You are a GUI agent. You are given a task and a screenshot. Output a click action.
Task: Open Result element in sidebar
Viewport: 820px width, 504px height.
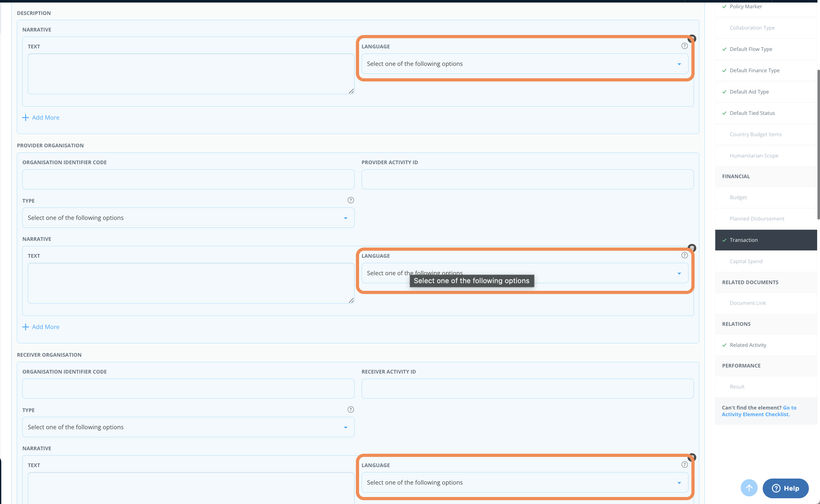click(x=766, y=387)
